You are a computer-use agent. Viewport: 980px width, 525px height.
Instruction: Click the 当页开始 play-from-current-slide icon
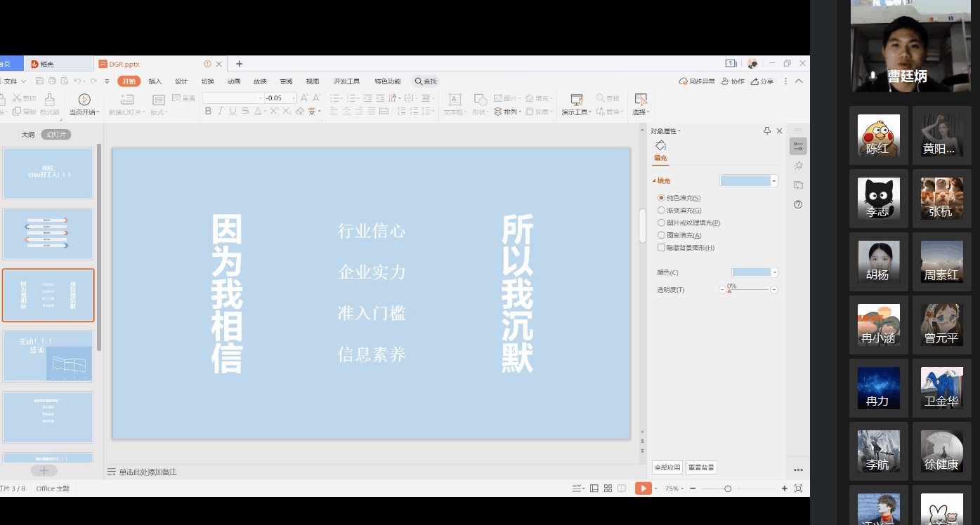pyautogui.click(x=84, y=100)
